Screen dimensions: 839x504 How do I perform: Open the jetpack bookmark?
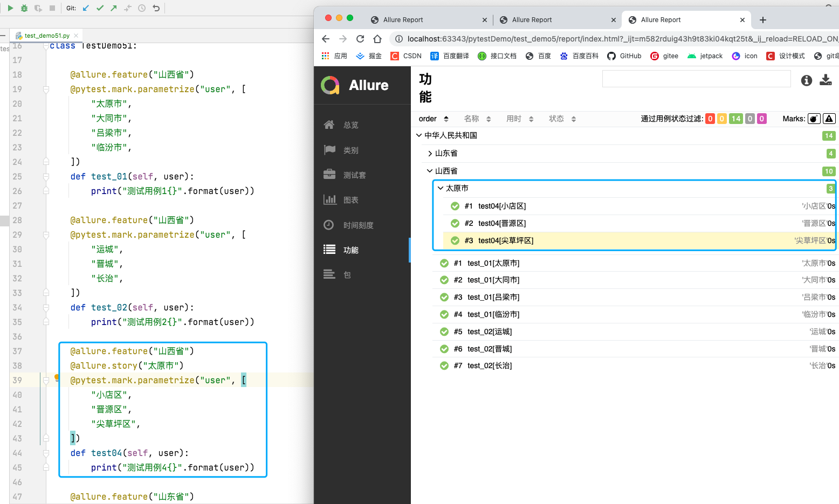tap(705, 56)
